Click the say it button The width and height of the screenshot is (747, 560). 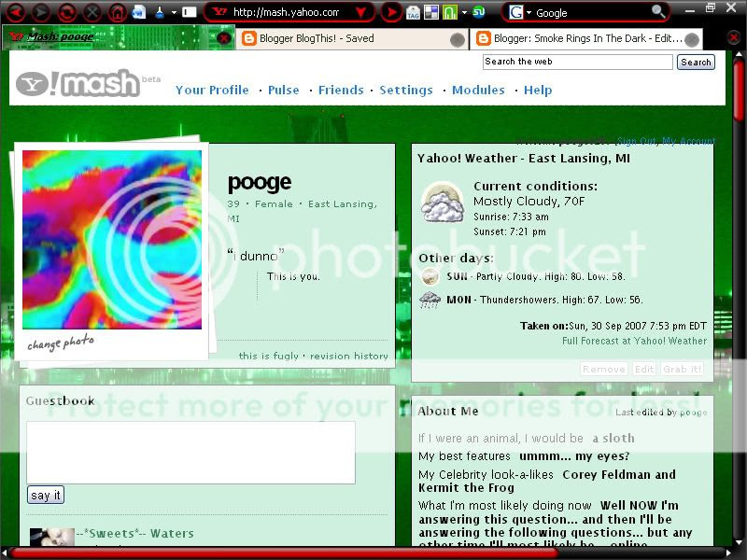[x=45, y=496]
